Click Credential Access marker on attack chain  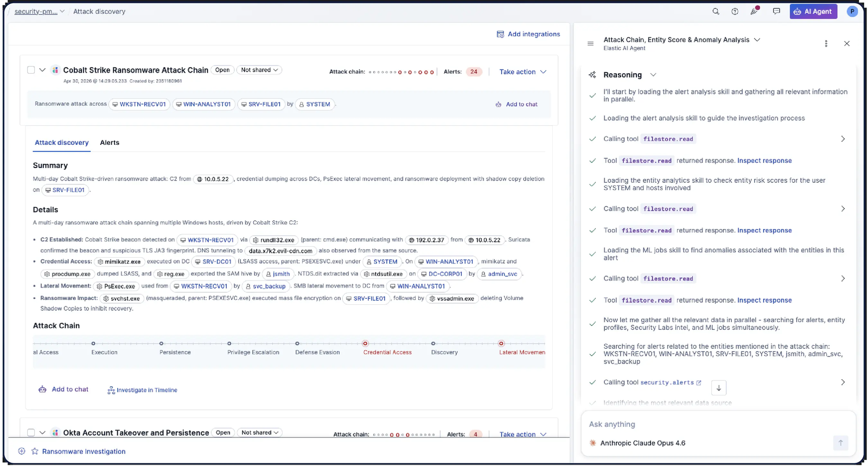365,343
